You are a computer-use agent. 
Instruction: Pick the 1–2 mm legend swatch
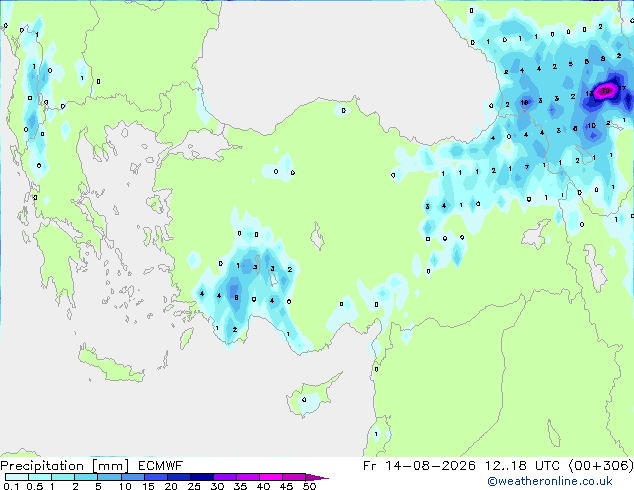coord(63,477)
